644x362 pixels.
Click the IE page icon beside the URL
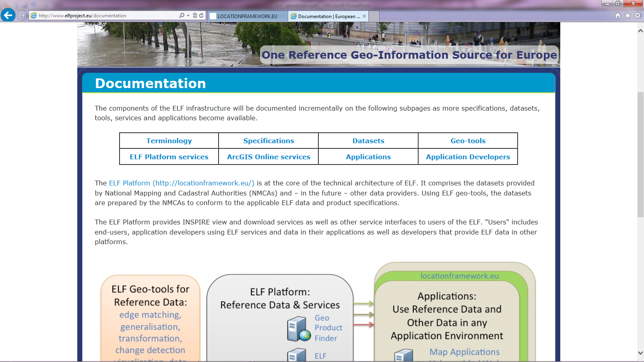pos(34,15)
